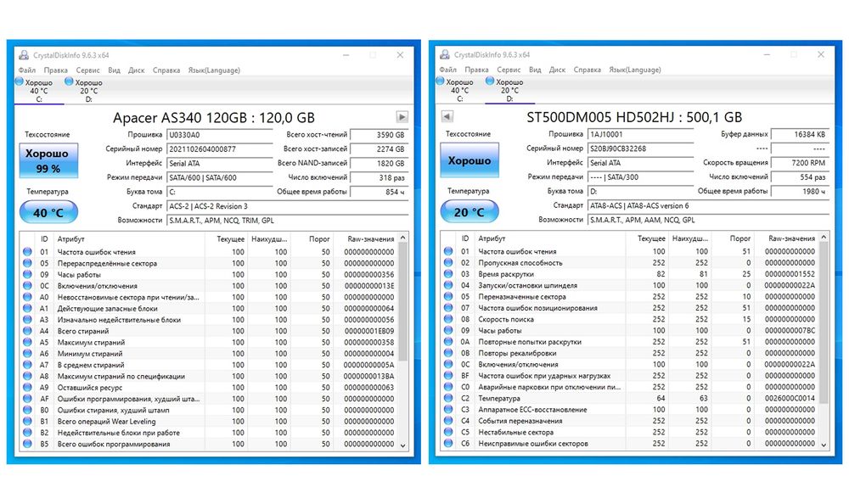Click Raw-значения column header in left window
Viewport: 849px width, 504px height.
(x=371, y=238)
